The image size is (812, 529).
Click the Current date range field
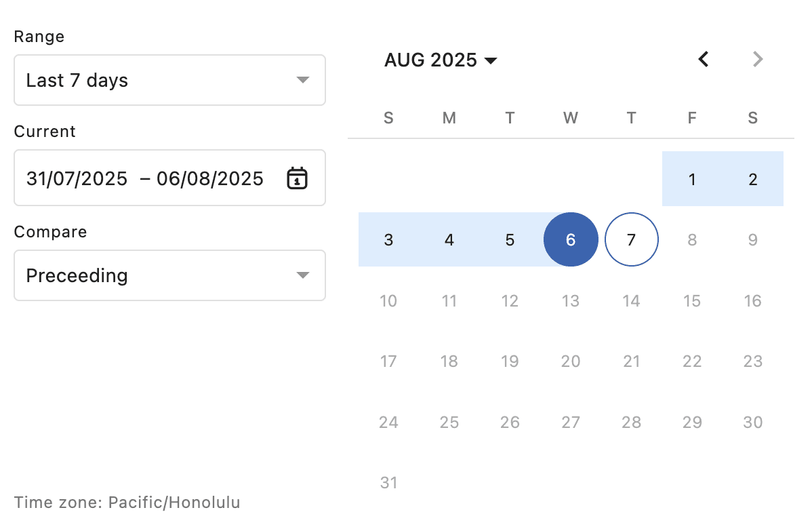(145, 178)
